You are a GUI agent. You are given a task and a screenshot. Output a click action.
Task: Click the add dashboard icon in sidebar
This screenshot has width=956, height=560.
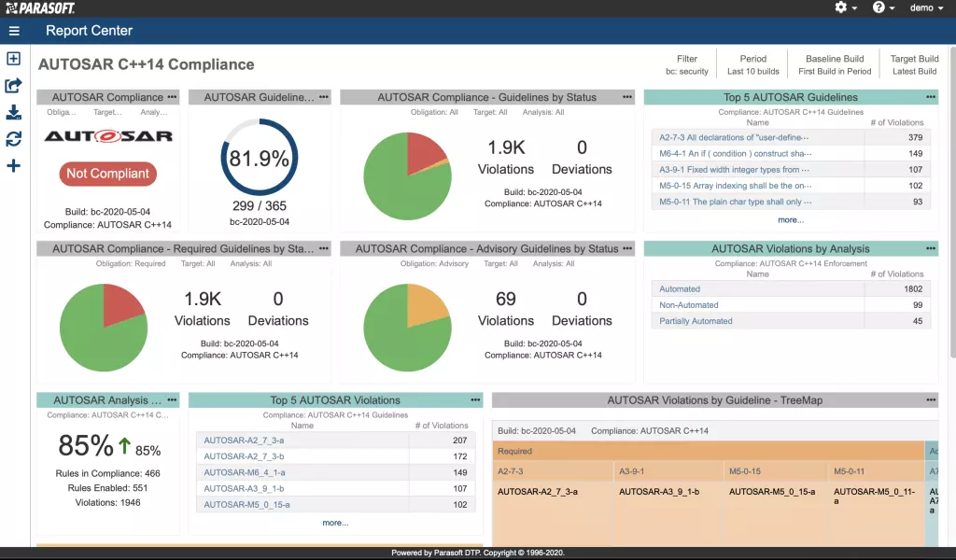click(14, 59)
